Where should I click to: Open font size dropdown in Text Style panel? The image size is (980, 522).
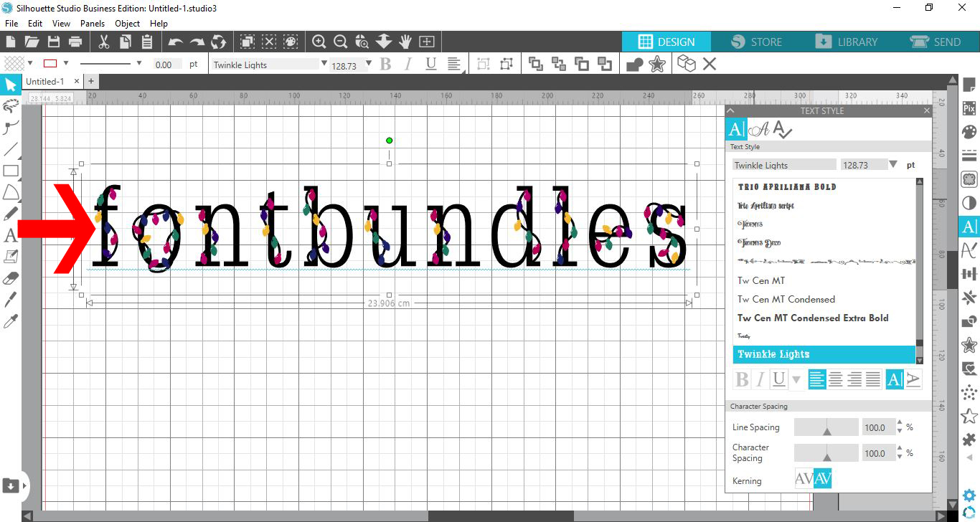(893, 164)
